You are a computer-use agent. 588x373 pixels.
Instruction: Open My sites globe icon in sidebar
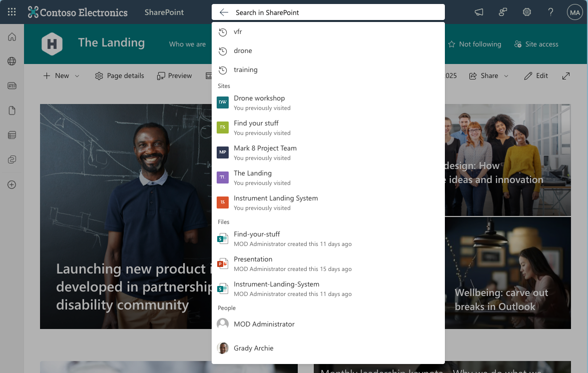pyautogui.click(x=12, y=61)
